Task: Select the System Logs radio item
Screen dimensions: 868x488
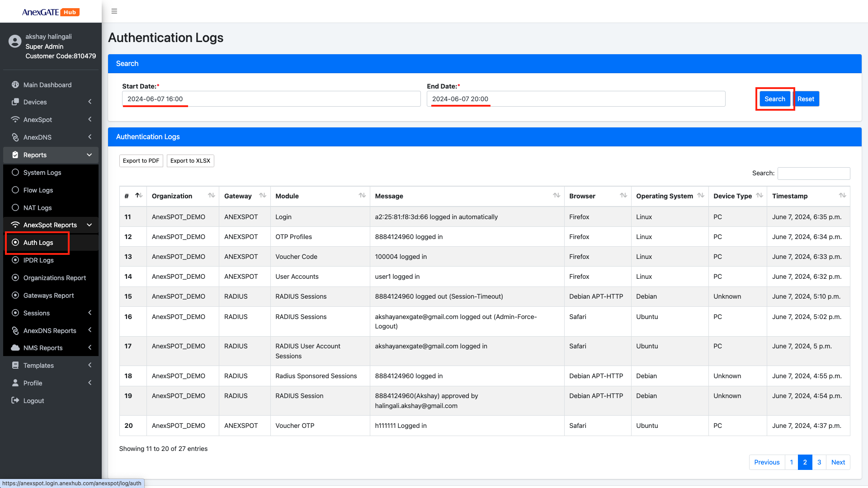Action: (x=15, y=173)
